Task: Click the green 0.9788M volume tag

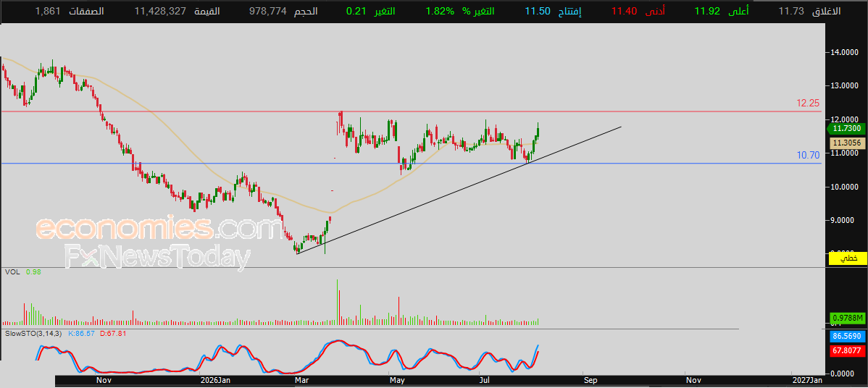Action: 848,318
